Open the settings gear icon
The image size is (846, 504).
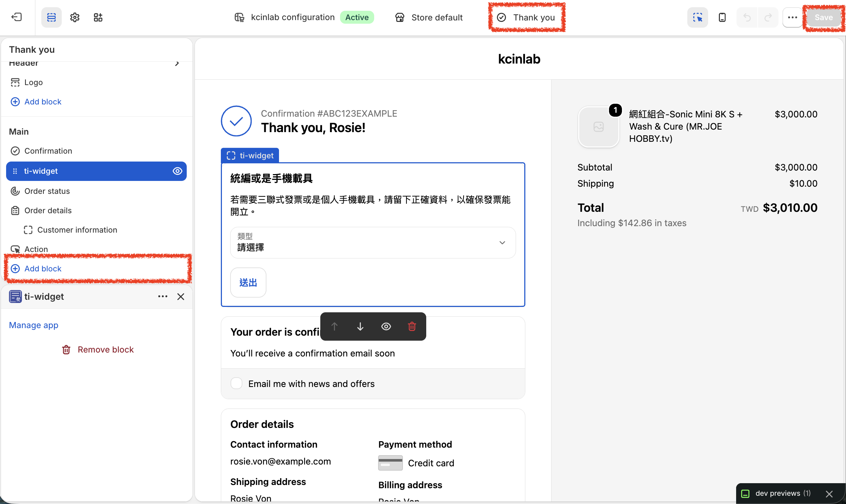point(75,17)
